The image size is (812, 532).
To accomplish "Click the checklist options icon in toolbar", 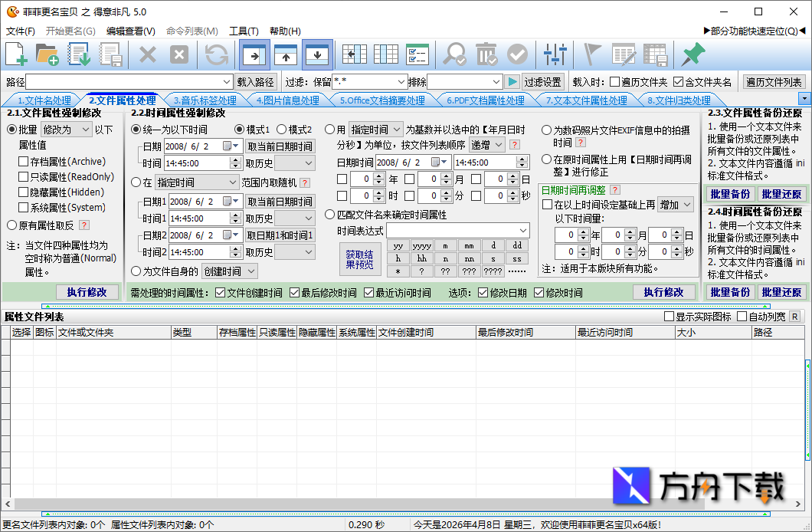I will coord(417,54).
